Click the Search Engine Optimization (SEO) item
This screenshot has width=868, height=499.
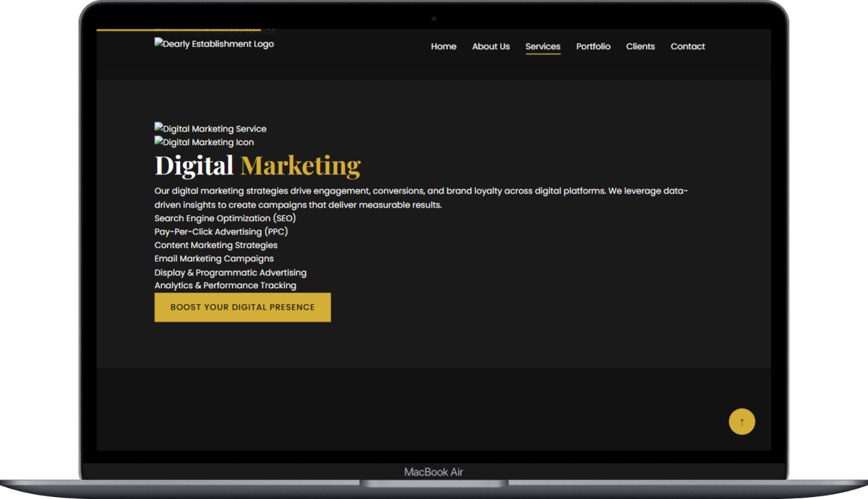coord(225,219)
